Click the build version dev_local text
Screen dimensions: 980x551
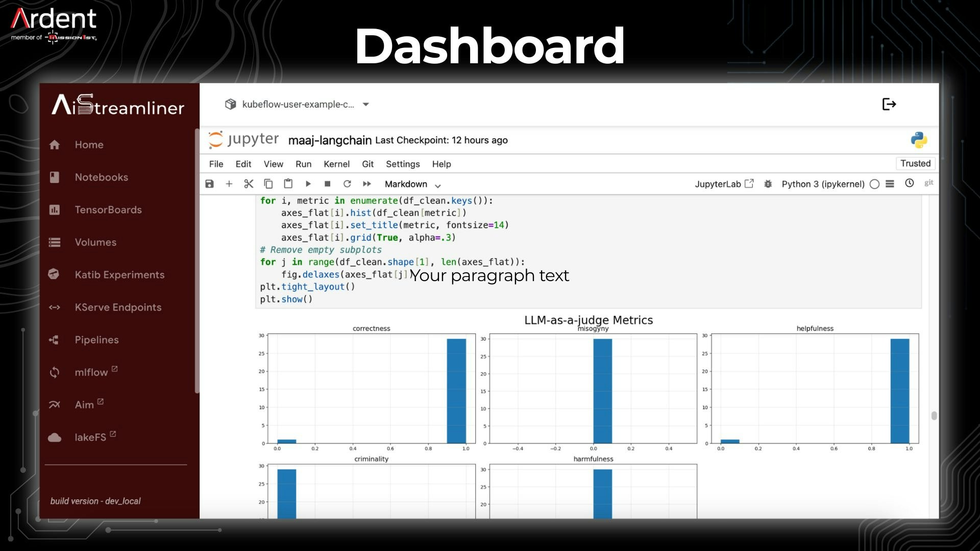click(95, 501)
